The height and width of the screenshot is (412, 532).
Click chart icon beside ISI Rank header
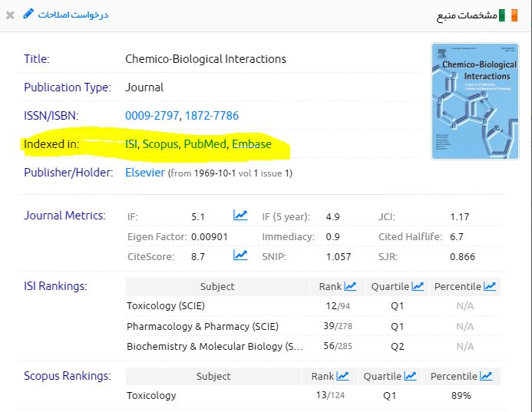click(x=350, y=286)
